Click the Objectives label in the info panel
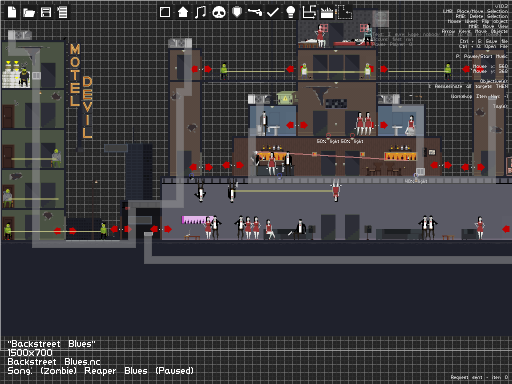 click(493, 81)
